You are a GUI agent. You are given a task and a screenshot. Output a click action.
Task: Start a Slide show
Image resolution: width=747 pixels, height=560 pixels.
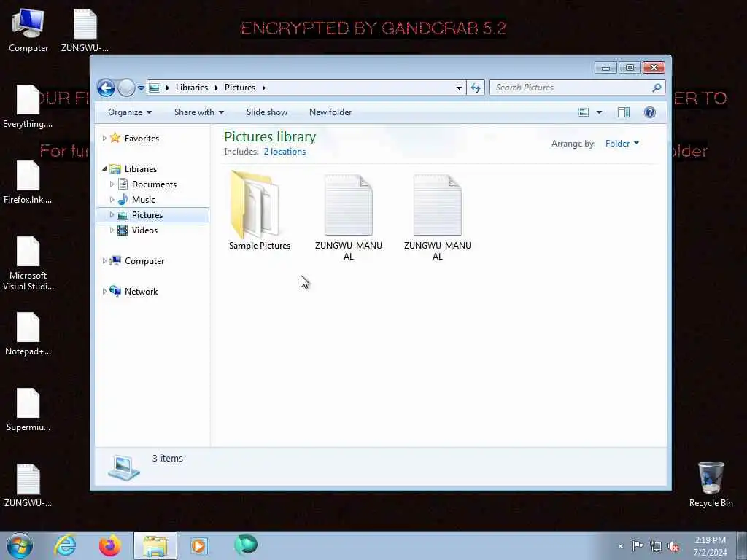click(x=267, y=112)
